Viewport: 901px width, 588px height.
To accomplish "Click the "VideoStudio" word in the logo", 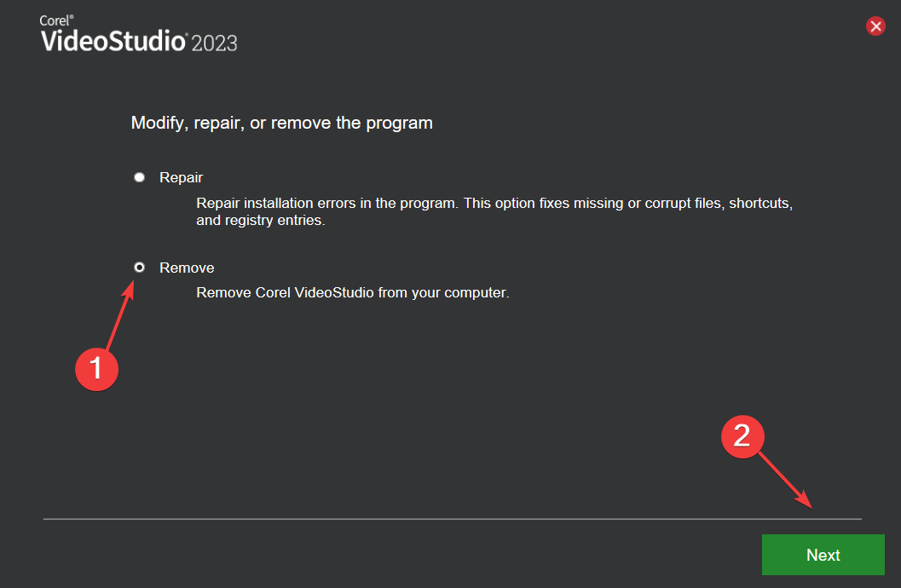I will click(113, 41).
